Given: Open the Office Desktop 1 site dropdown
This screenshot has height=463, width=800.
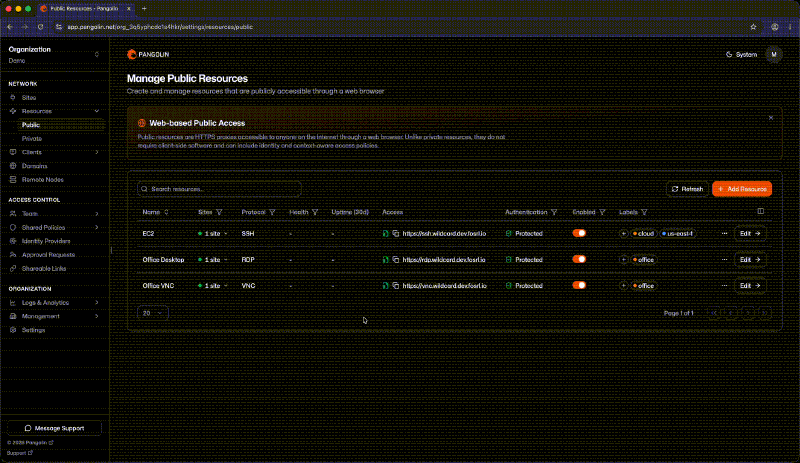Looking at the screenshot, I should coord(213,260).
